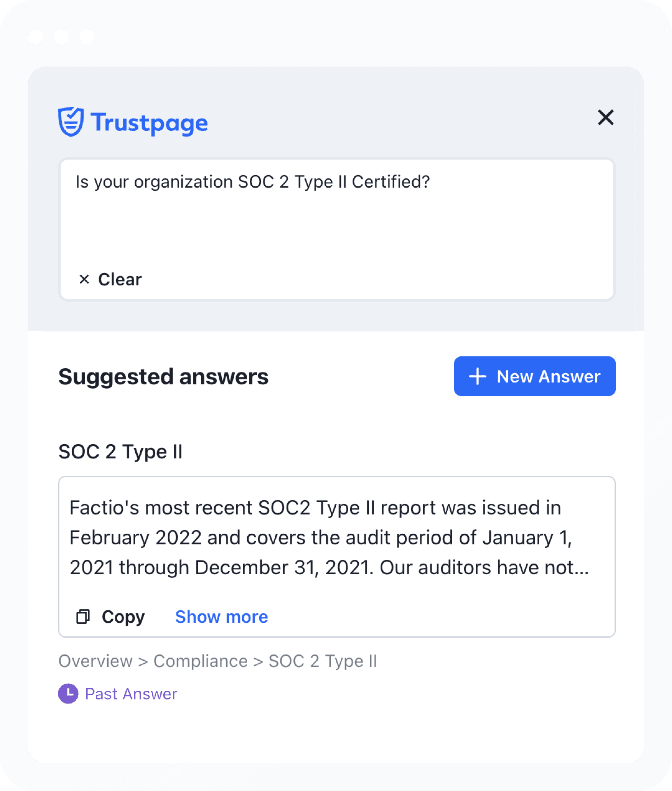Click the small X icon beside Clear
The height and width of the screenshot is (791, 672).
[84, 279]
